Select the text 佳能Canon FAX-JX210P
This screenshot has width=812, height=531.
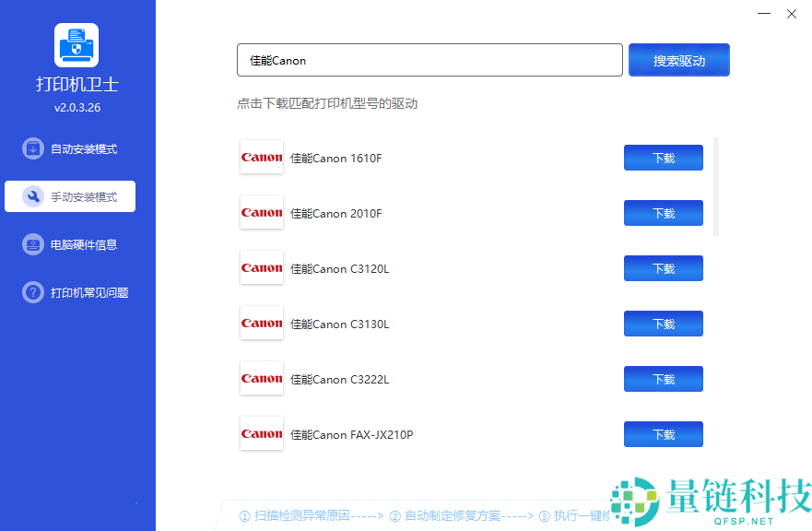click(x=352, y=434)
